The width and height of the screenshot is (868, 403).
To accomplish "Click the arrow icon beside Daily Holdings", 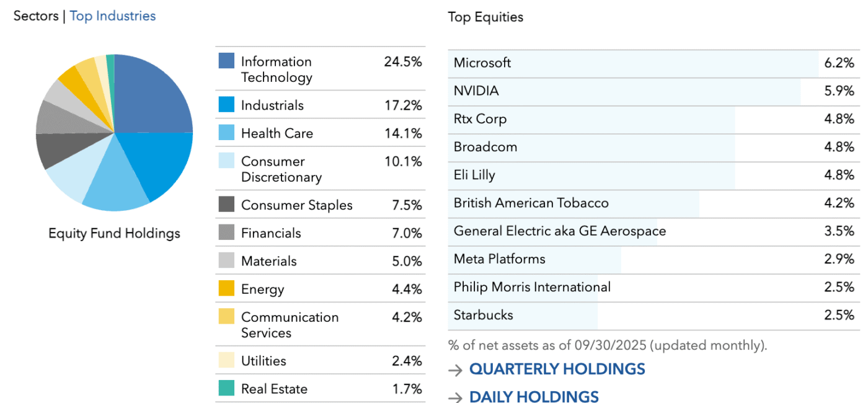I will click(456, 398).
